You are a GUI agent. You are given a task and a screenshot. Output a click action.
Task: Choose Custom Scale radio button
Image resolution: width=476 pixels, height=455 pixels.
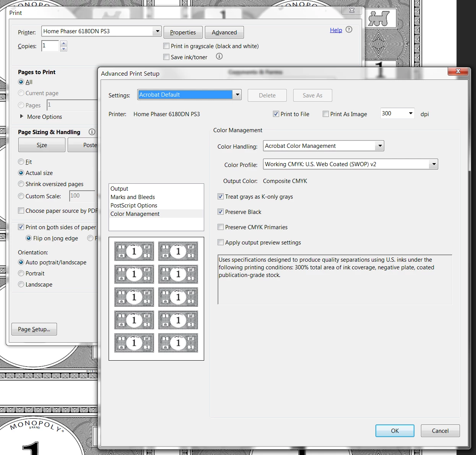pyautogui.click(x=21, y=196)
